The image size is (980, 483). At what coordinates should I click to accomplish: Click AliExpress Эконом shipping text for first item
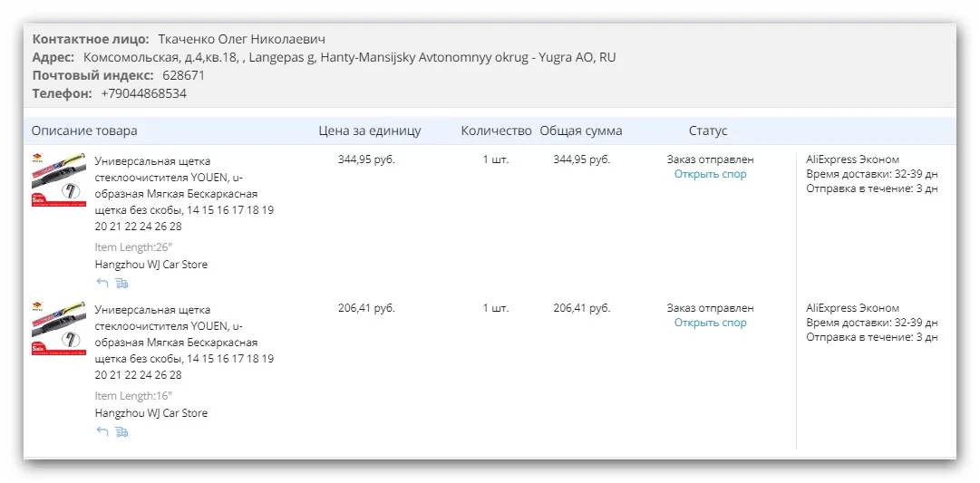pyautogui.click(x=852, y=159)
